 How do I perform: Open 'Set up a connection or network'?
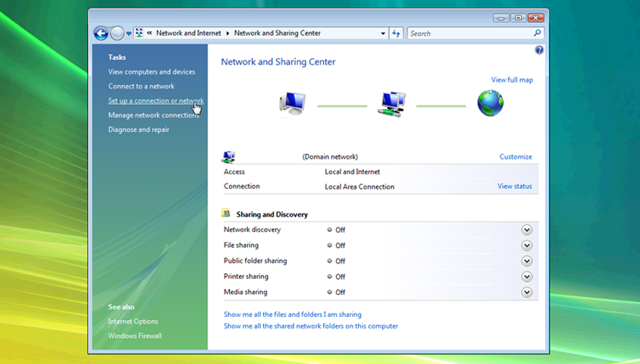coord(155,101)
